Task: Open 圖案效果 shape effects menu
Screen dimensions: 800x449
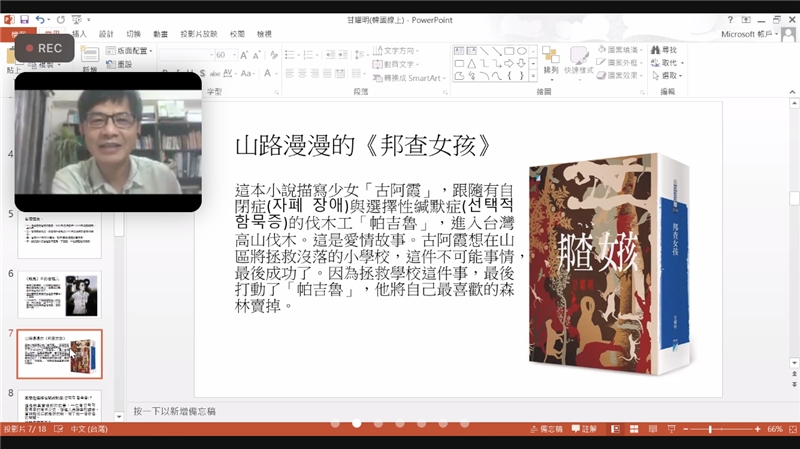Action: point(619,75)
